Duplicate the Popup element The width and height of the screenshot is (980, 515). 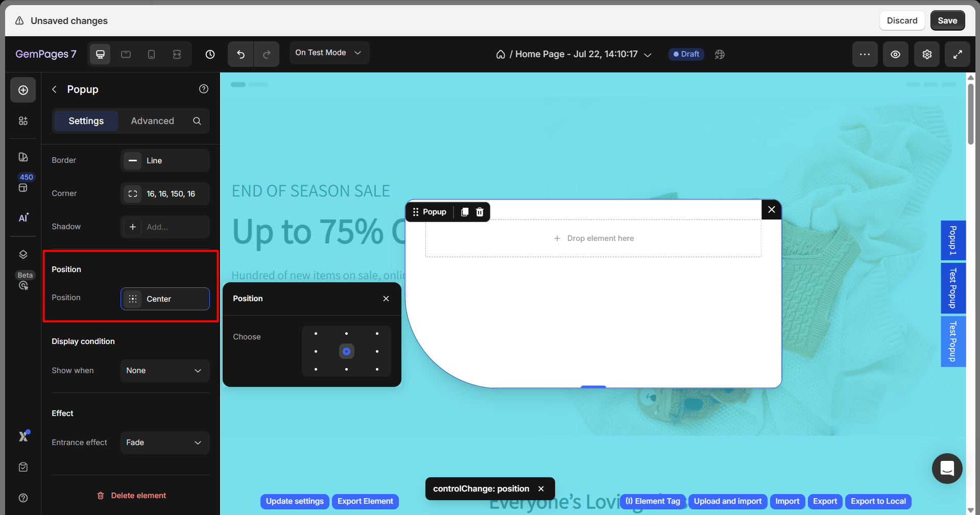click(465, 212)
